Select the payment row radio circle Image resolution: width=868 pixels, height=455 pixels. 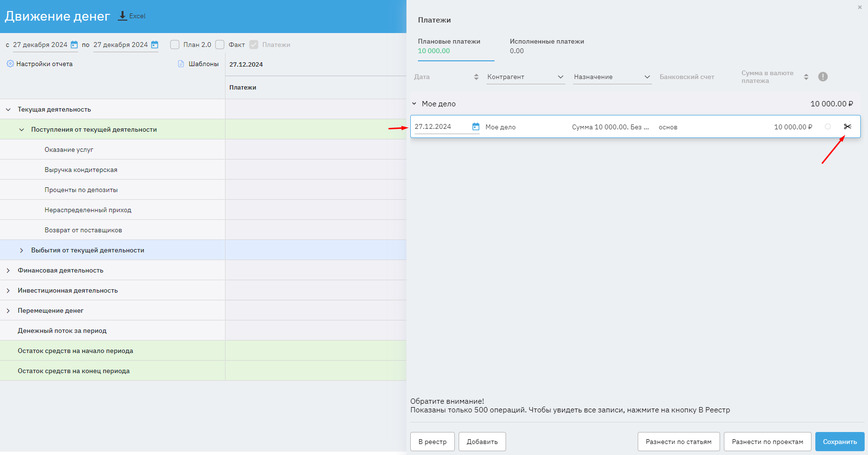827,127
